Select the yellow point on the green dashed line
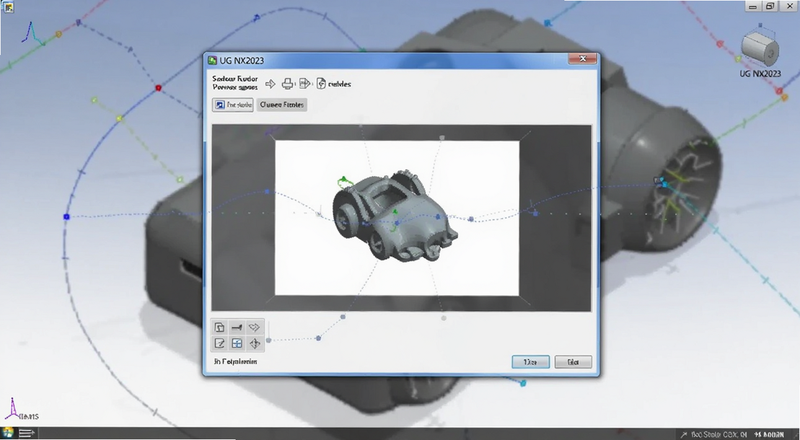800x440 pixels. 119,118
